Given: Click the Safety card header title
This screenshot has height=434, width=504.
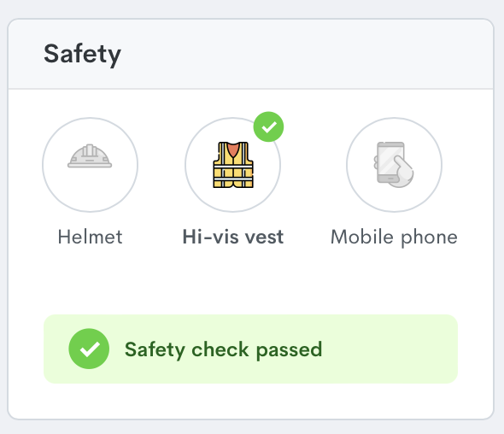Looking at the screenshot, I should point(83,55).
